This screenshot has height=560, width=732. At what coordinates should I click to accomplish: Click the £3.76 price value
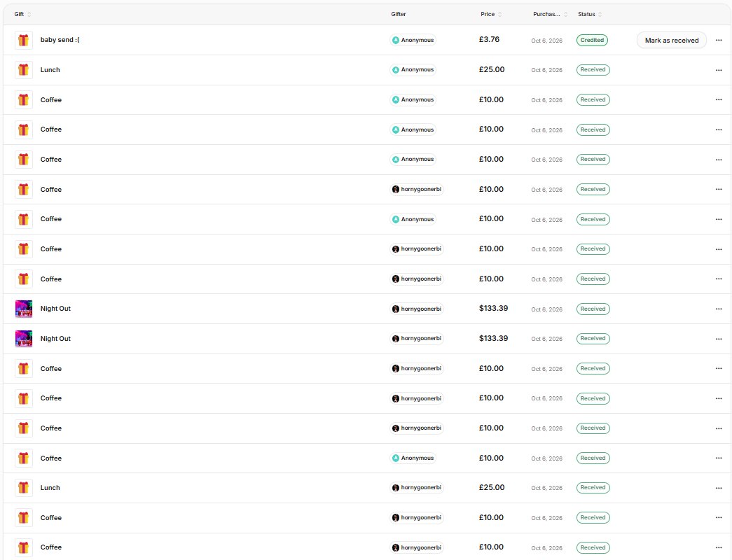[489, 40]
